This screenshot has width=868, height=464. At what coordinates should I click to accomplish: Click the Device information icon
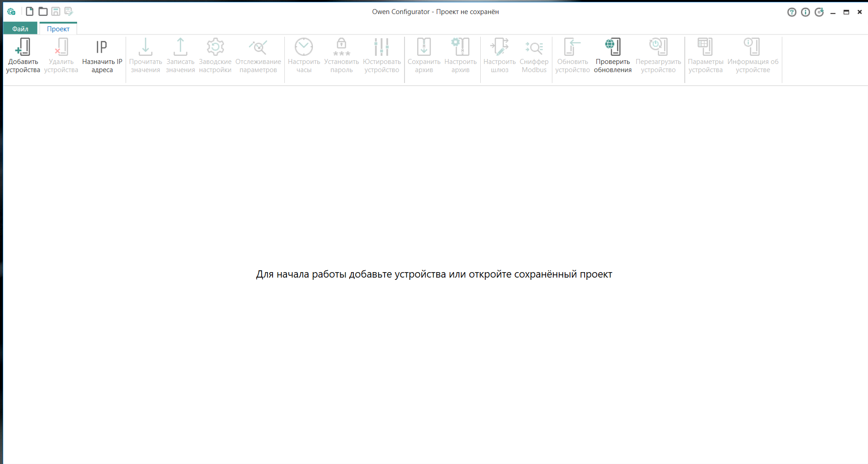coord(752,47)
